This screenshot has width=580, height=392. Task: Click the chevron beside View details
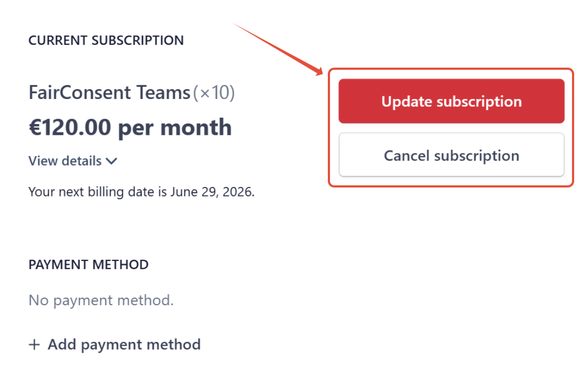click(x=111, y=161)
